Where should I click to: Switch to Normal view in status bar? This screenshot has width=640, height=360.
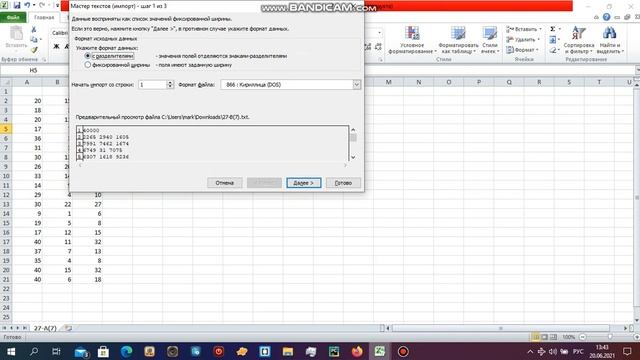[x=536, y=337]
